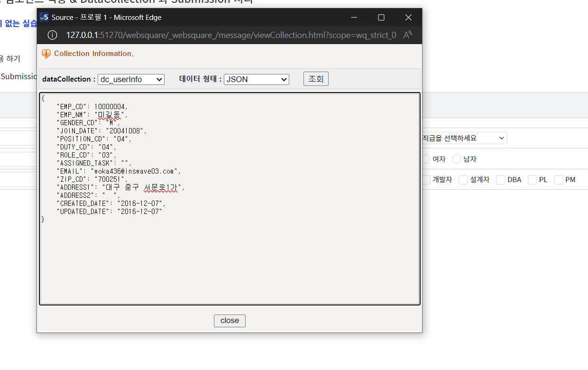Click the GENDER_CD line
Screen dimensions: 588x370
point(88,123)
